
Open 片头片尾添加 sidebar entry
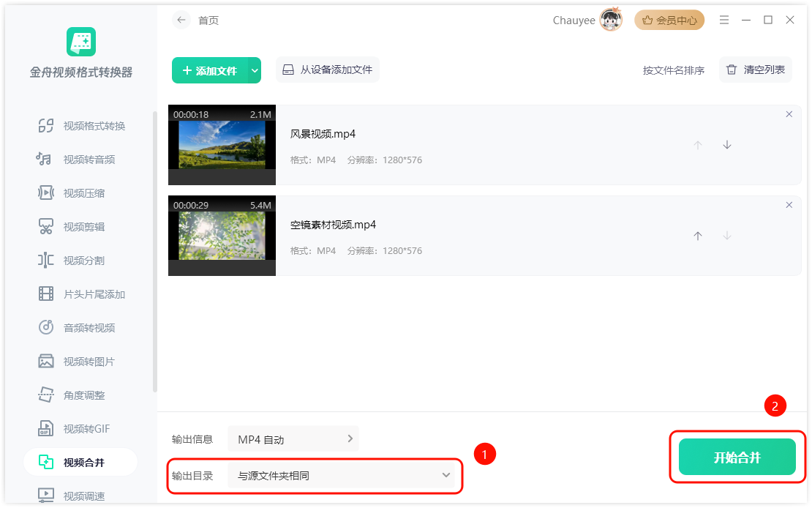(x=81, y=294)
